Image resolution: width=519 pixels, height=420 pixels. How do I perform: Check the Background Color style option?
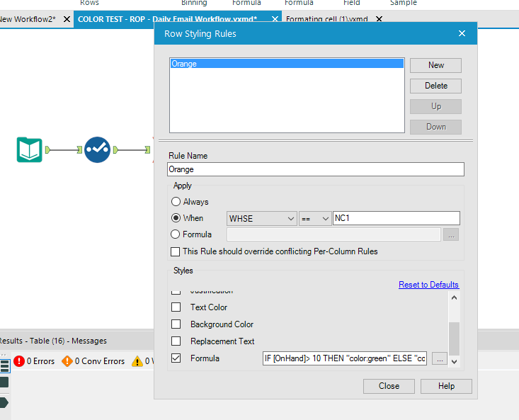coord(176,324)
